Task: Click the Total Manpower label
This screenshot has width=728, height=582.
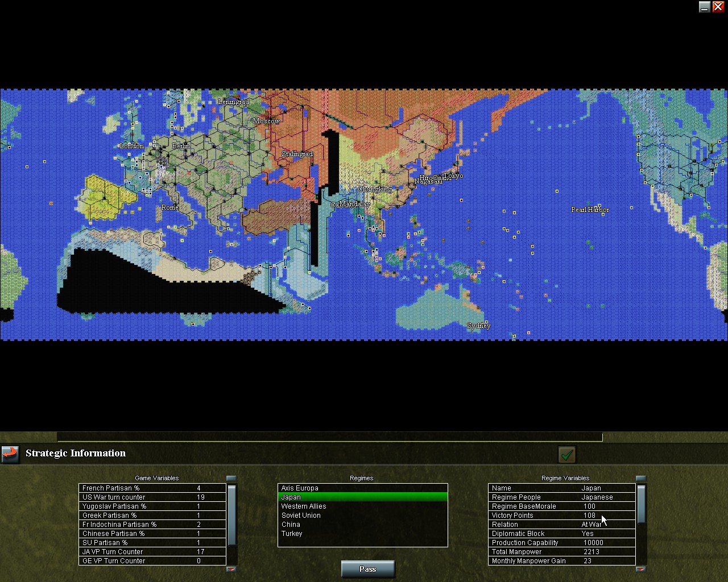Action: (x=517, y=552)
